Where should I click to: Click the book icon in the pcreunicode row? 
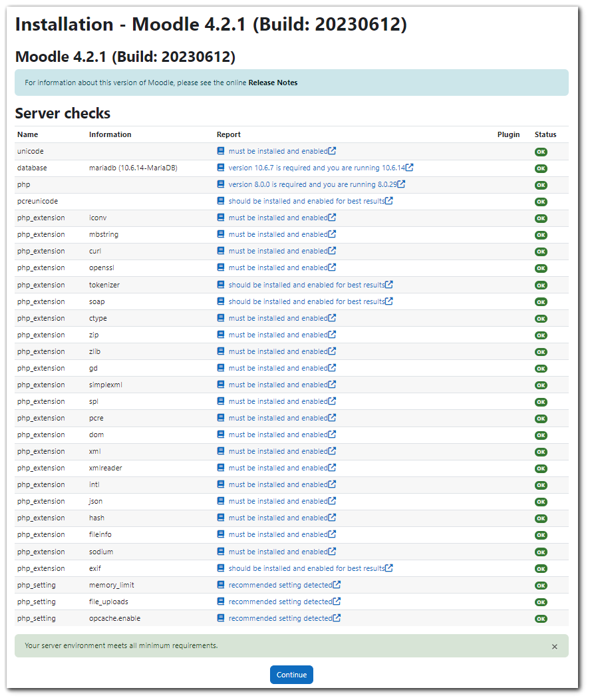coord(220,201)
